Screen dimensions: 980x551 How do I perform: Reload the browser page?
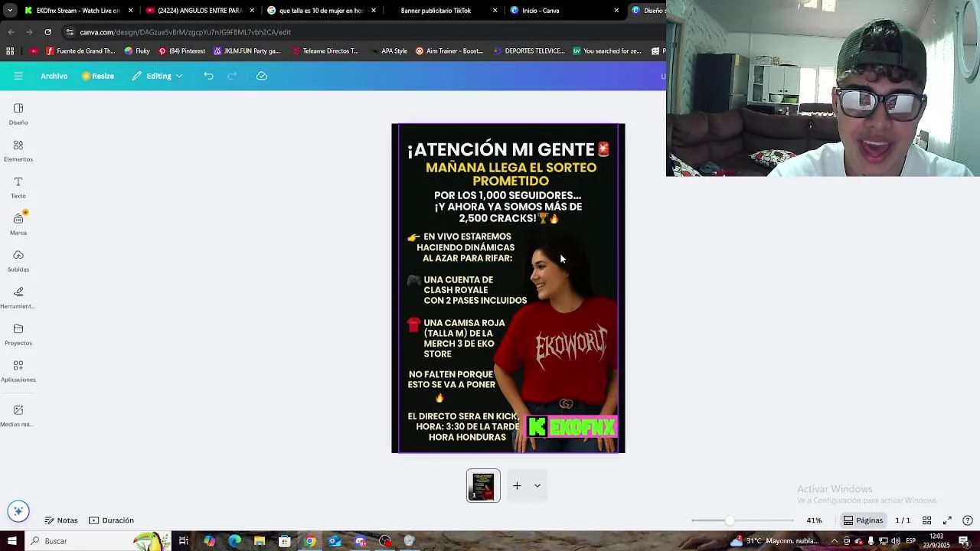point(47,32)
